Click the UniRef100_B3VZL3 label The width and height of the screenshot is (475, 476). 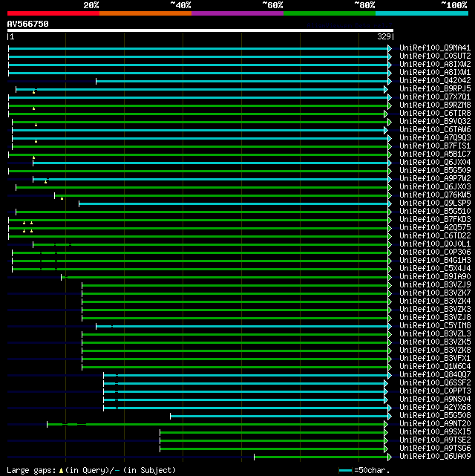[435, 333]
